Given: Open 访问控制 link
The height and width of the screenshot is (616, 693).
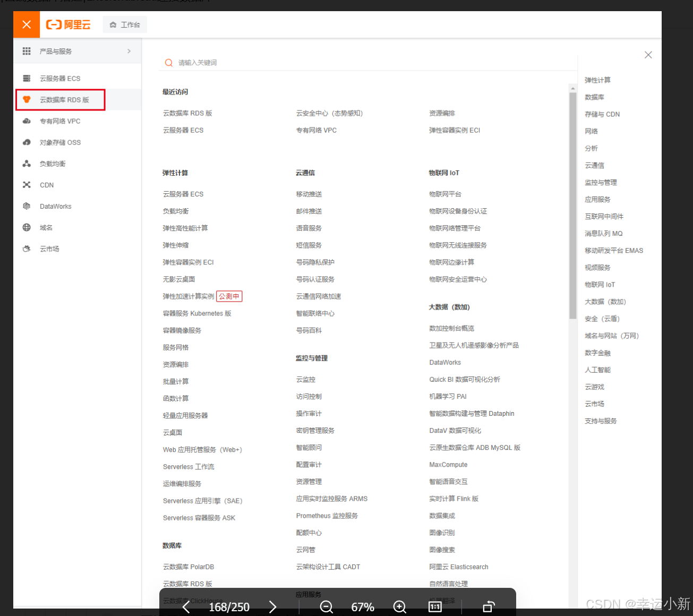Looking at the screenshot, I should click(x=309, y=396).
